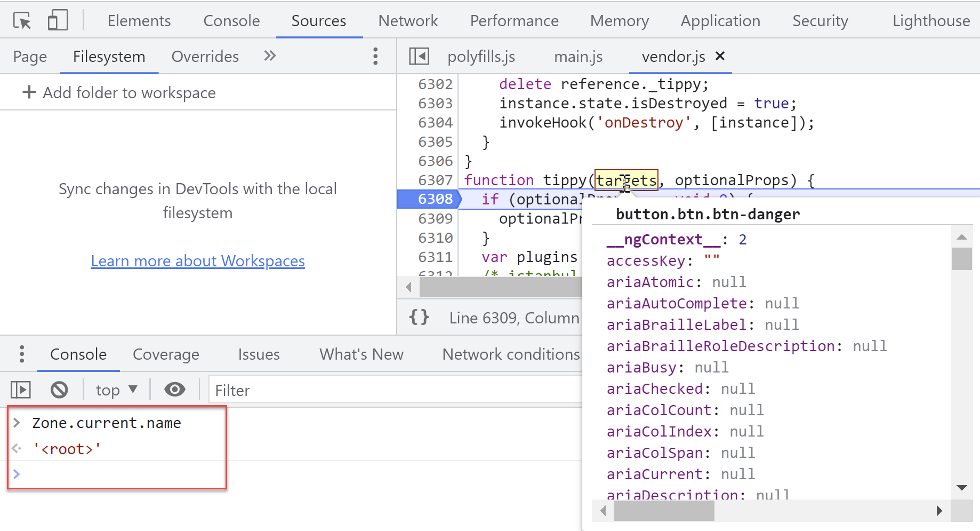Focus the console Filter field
980x531 pixels.
point(395,390)
